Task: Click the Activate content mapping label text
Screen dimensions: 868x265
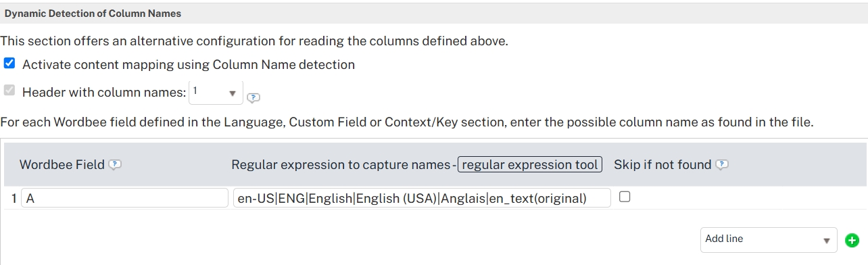Action: (x=189, y=65)
